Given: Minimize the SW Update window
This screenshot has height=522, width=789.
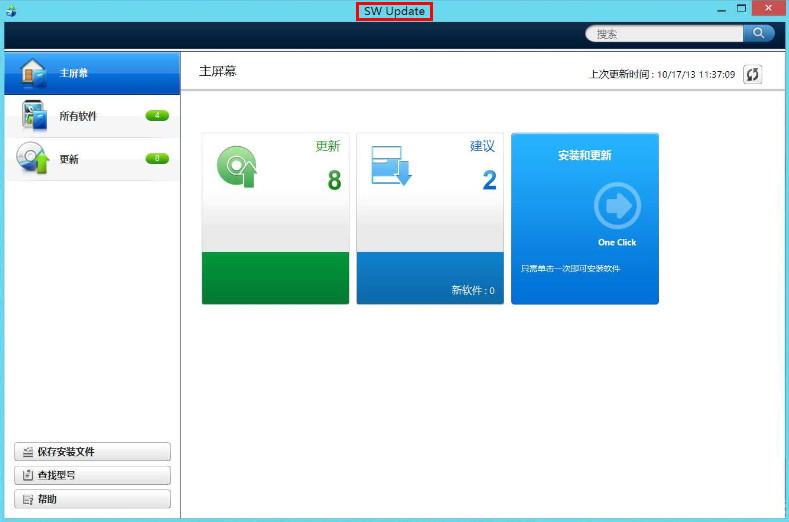Looking at the screenshot, I should point(722,9).
